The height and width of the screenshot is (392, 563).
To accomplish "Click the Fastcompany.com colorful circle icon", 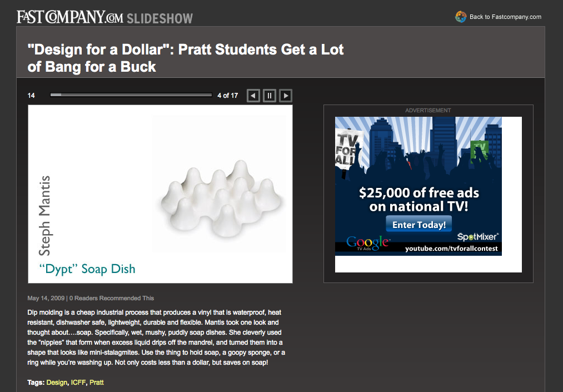I will [461, 17].
